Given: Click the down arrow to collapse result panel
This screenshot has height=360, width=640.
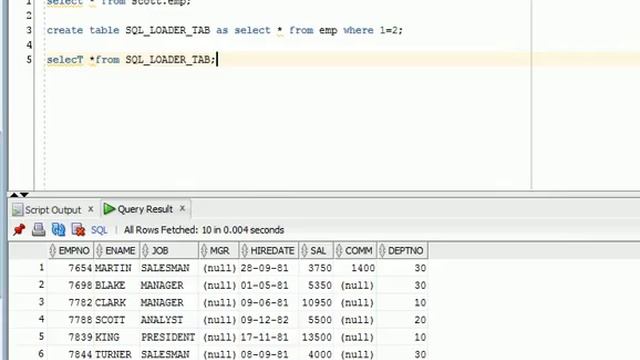Looking at the screenshot, I should [24, 195].
